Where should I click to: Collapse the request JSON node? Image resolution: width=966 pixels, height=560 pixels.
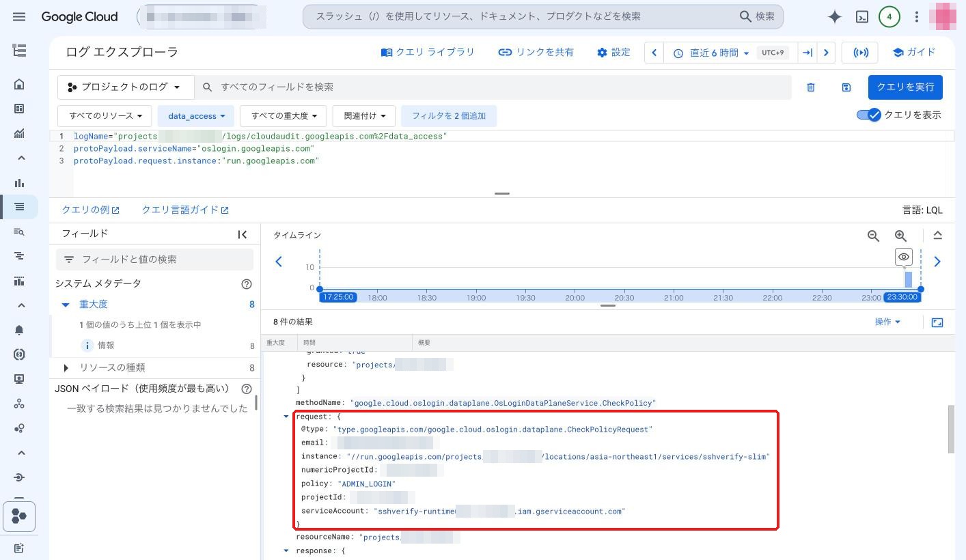[x=286, y=417]
